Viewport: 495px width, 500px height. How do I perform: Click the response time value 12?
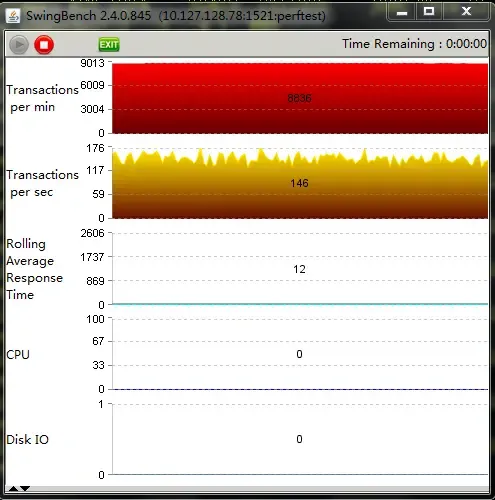(299, 269)
